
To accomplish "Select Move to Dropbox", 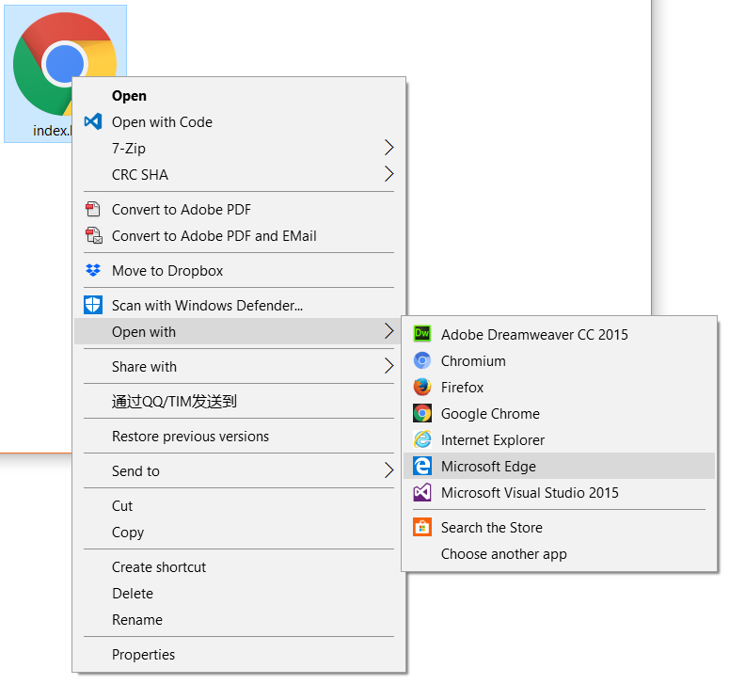I will pos(239,270).
